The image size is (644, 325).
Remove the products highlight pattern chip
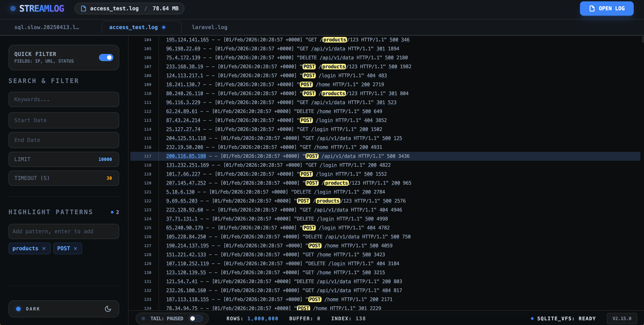point(44,248)
